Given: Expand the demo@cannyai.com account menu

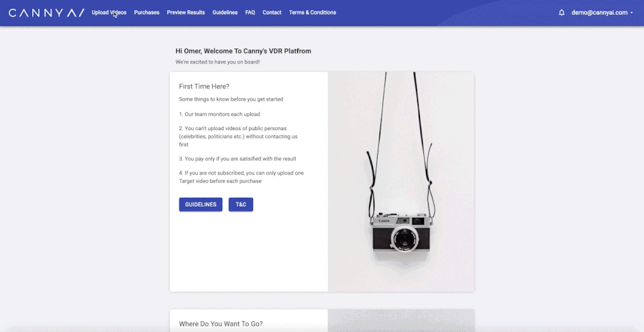Looking at the screenshot, I should [x=602, y=13].
